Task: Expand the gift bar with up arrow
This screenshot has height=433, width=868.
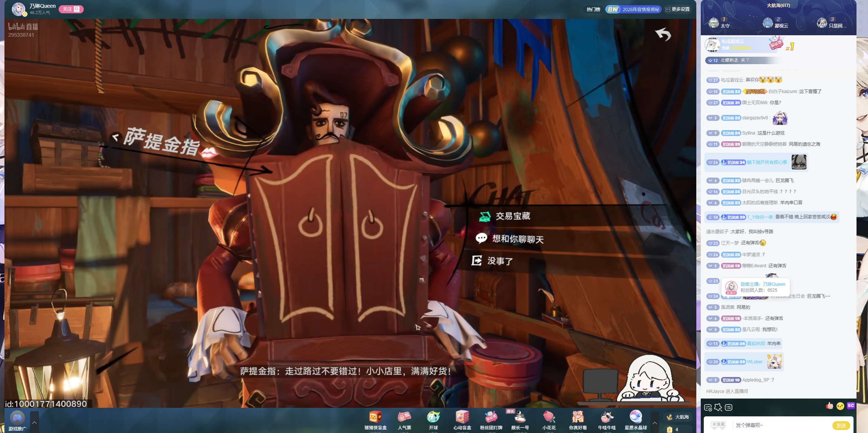Action: [x=655, y=423]
